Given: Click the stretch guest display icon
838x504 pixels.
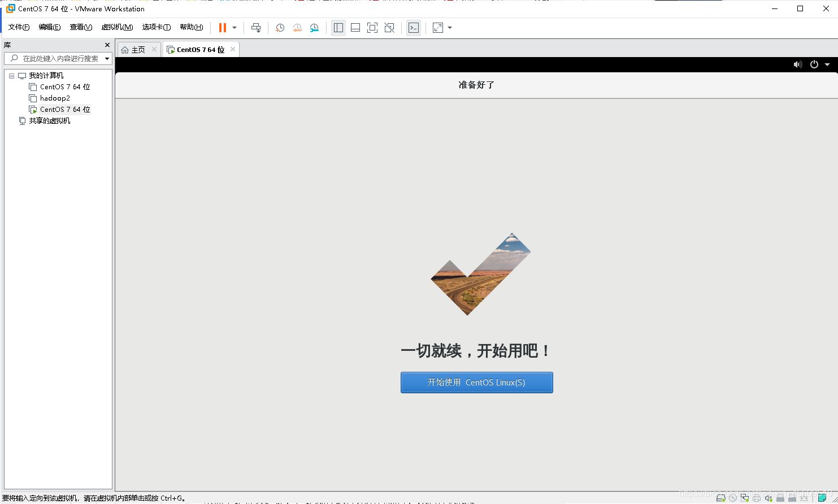Looking at the screenshot, I should pyautogui.click(x=438, y=28).
